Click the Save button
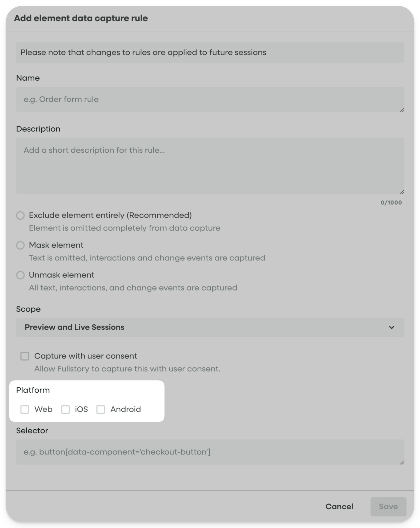The image size is (420, 528). coord(388,506)
